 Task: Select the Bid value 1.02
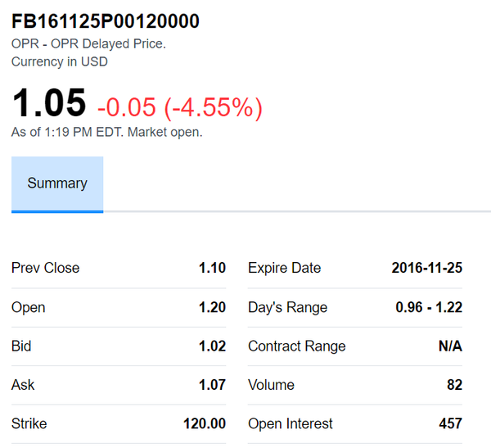[212, 346]
